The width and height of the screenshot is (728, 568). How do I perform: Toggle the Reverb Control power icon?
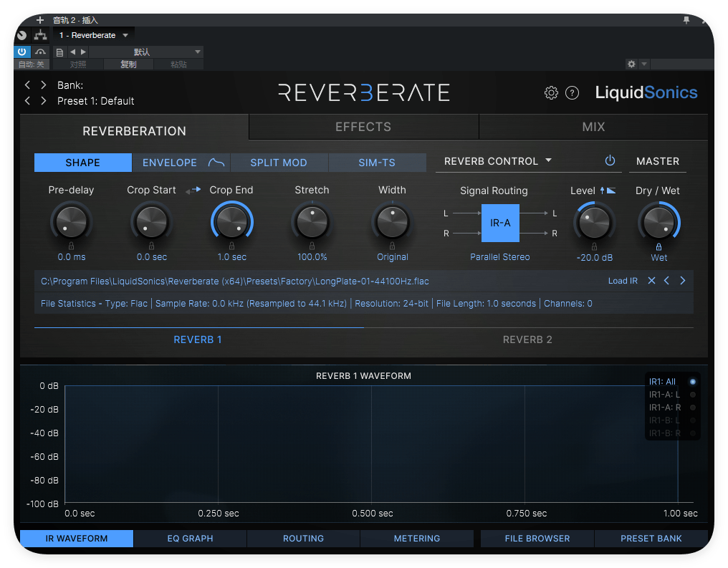[610, 160]
